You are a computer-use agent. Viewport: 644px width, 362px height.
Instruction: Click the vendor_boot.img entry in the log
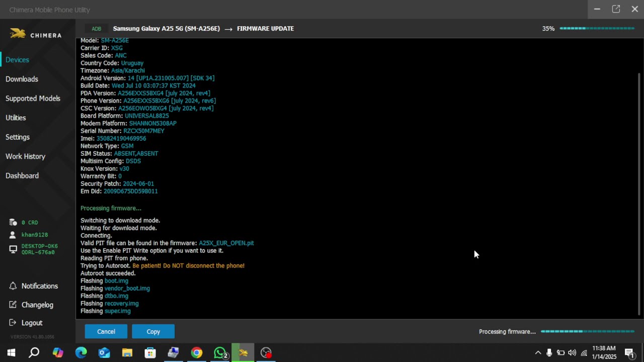pyautogui.click(x=127, y=289)
